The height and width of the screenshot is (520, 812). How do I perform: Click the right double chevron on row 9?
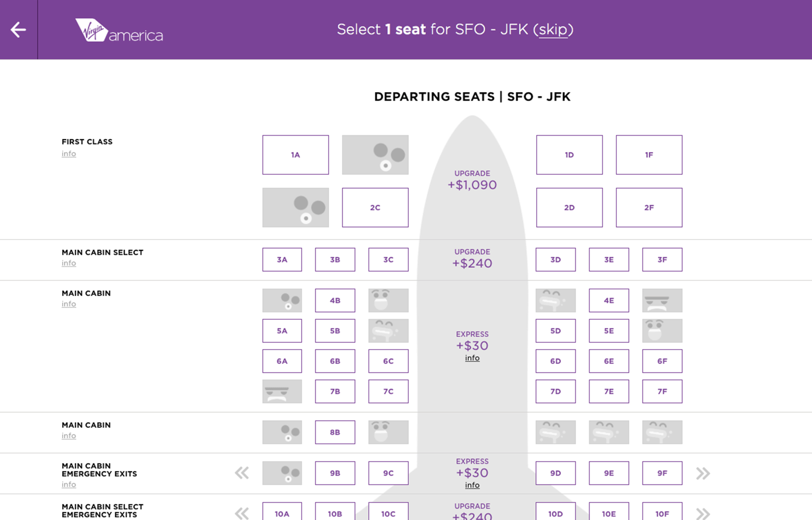point(703,473)
